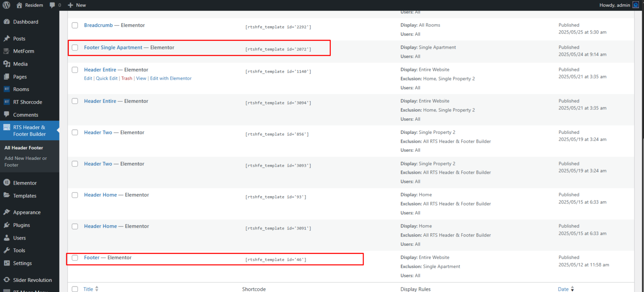Select All Header Footer submenu item
This screenshot has height=292, width=644.
tap(23, 148)
